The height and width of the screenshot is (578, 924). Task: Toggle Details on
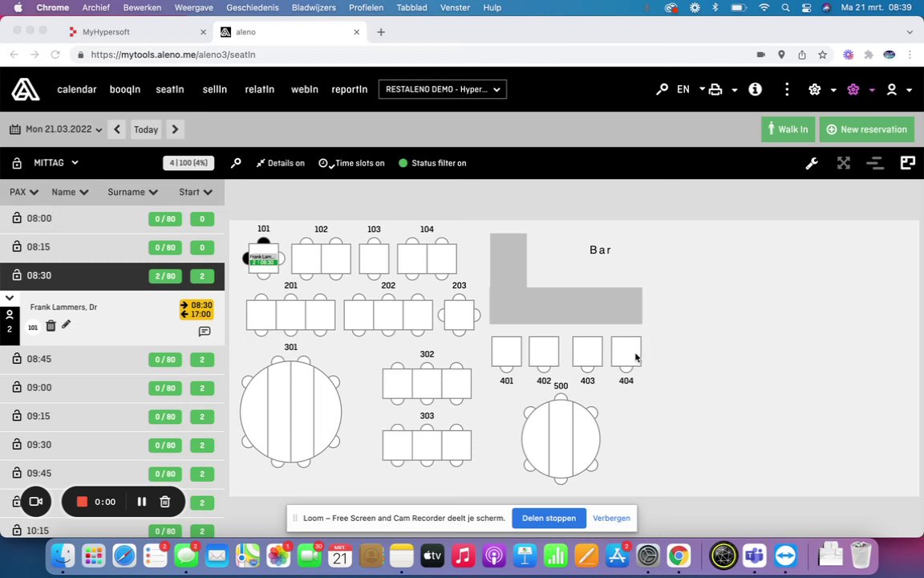[x=280, y=164]
